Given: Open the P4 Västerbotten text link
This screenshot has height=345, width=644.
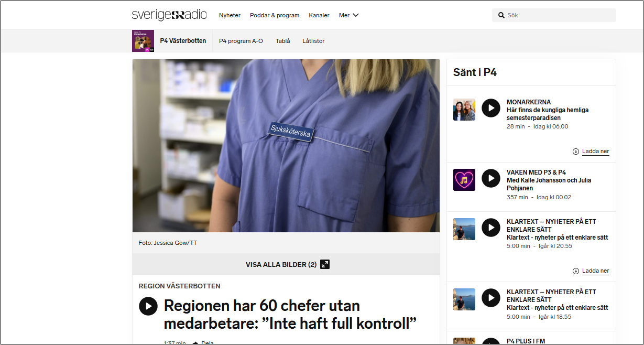Looking at the screenshot, I should (x=183, y=41).
